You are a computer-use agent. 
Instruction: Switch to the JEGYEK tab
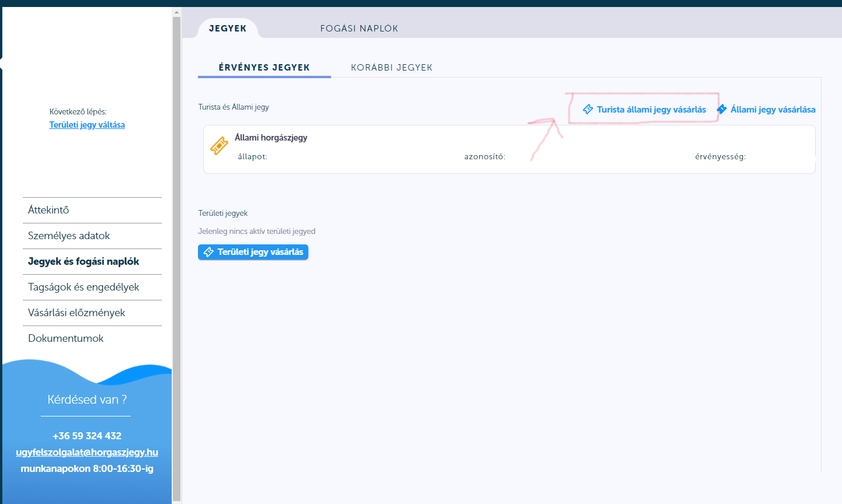(228, 28)
